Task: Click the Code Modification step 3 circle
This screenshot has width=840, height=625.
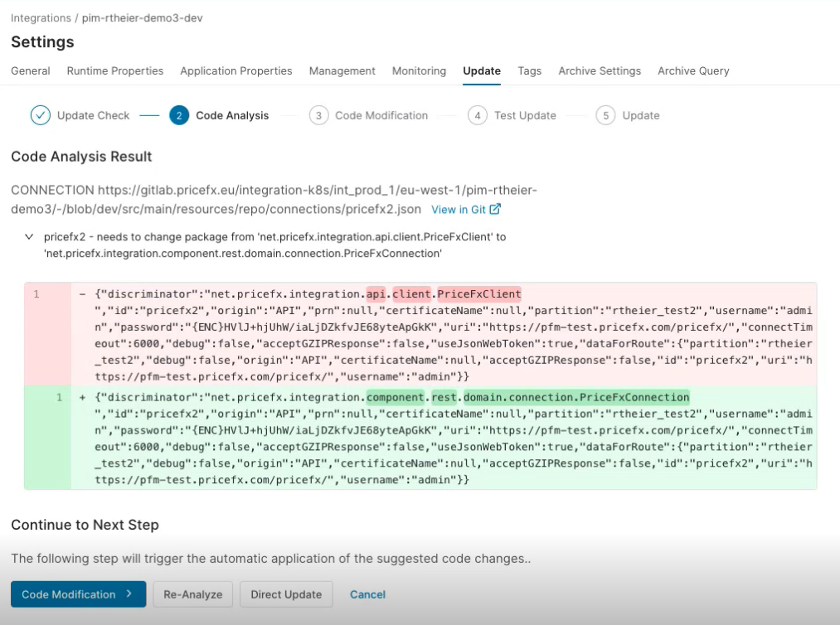Action: point(318,115)
